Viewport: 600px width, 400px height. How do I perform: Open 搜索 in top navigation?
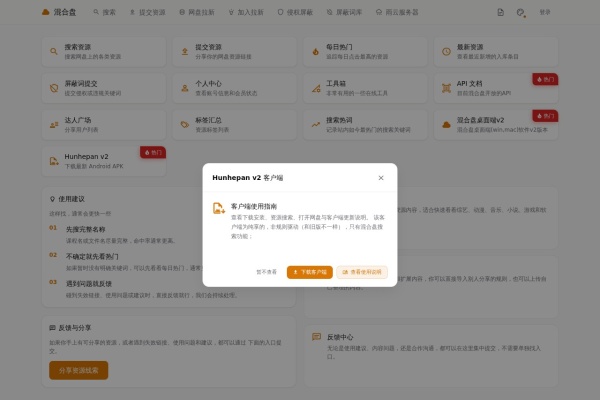(104, 12)
